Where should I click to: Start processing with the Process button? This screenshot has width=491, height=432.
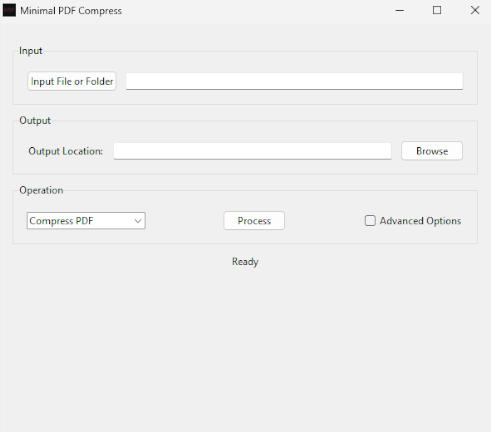(x=254, y=221)
